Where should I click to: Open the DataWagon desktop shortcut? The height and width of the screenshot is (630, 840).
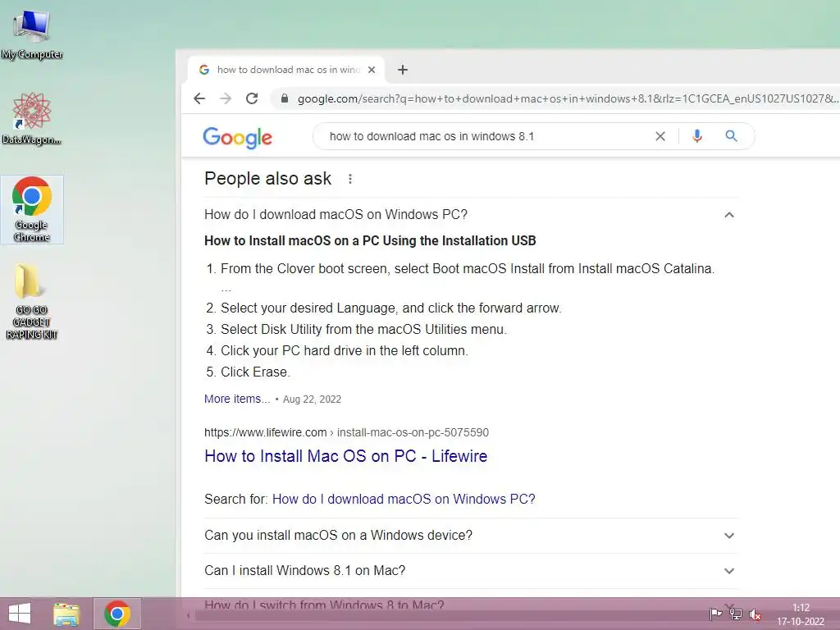(x=32, y=118)
